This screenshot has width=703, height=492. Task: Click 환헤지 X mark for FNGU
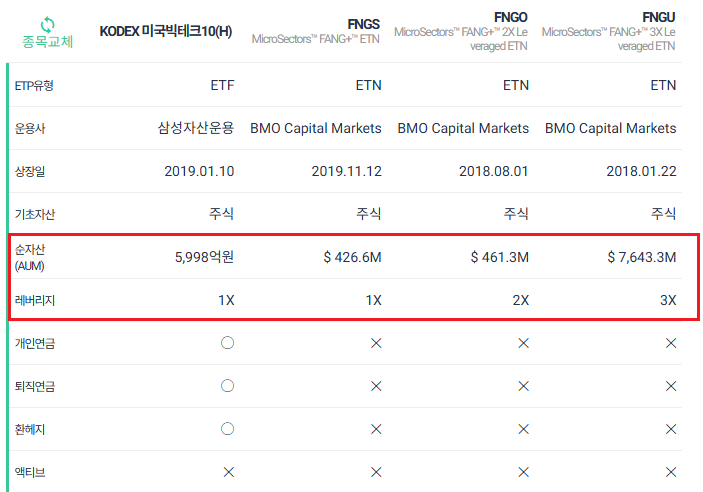click(x=671, y=430)
